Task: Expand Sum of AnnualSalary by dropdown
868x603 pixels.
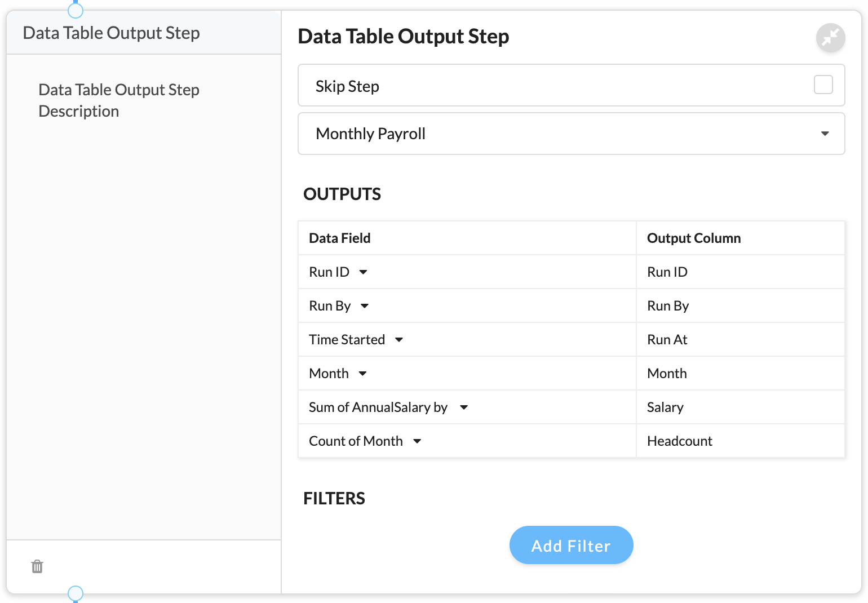Action: click(x=464, y=407)
